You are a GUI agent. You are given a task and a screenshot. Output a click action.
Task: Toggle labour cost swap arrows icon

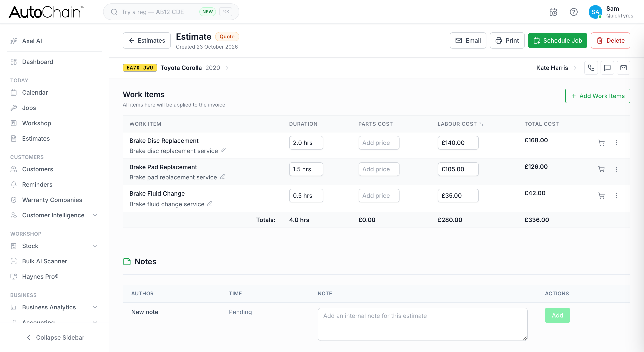(x=481, y=124)
